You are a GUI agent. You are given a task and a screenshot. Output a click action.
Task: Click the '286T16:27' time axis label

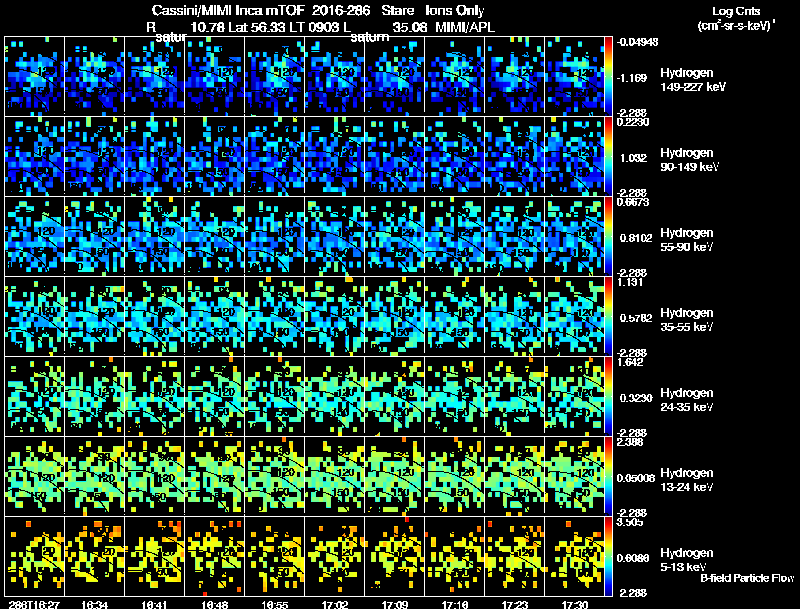[34, 604]
